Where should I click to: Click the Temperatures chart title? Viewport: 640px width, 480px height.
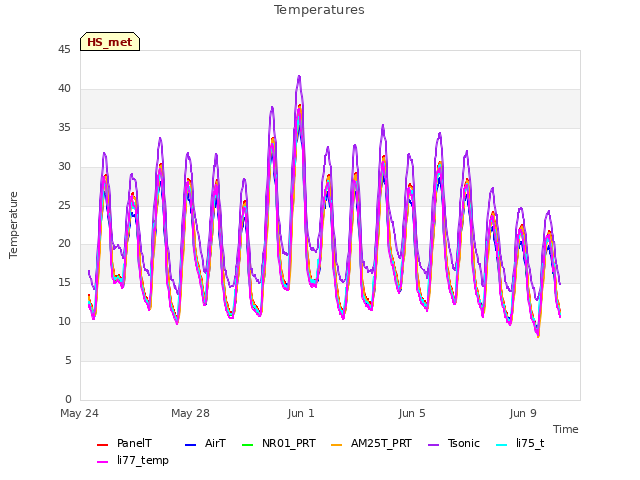[319, 10]
